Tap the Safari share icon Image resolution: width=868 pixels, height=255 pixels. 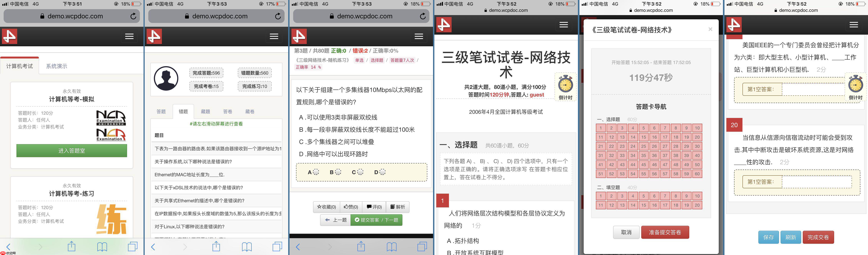[72, 246]
